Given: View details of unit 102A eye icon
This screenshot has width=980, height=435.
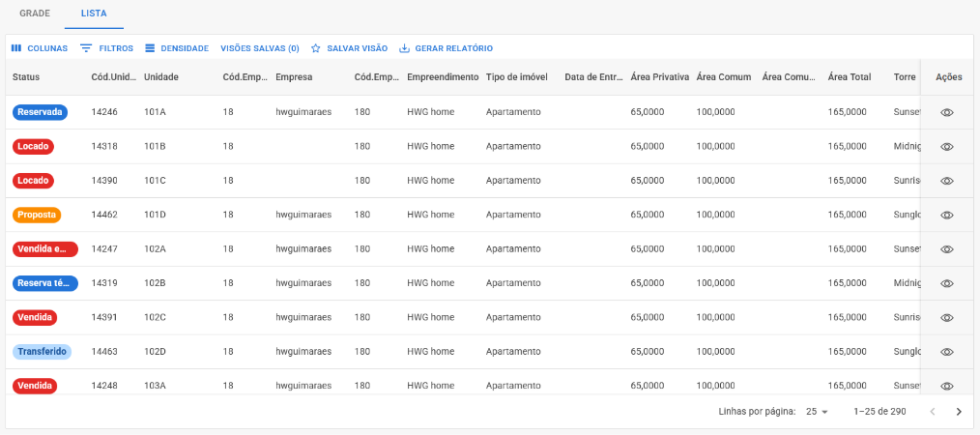Looking at the screenshot, I should (x=947, y=248).
